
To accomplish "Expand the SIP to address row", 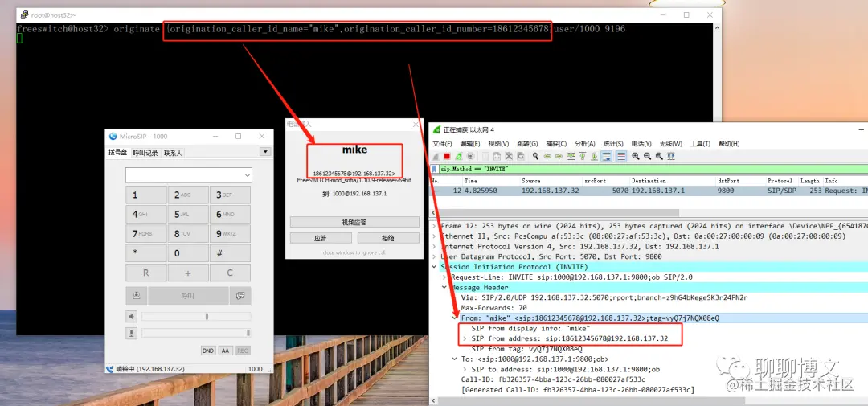I will pos(465,370).
